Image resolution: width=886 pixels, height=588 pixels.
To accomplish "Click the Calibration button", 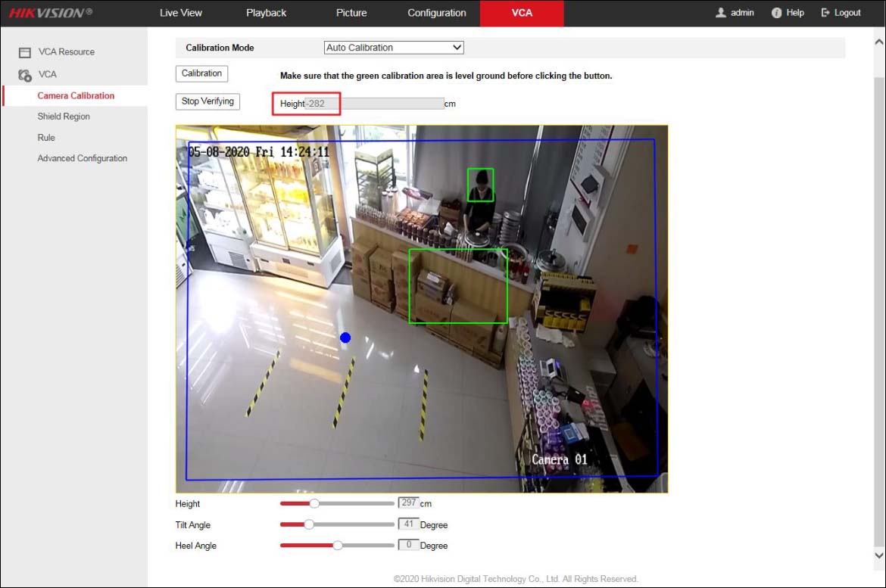I will coord(201,73).
